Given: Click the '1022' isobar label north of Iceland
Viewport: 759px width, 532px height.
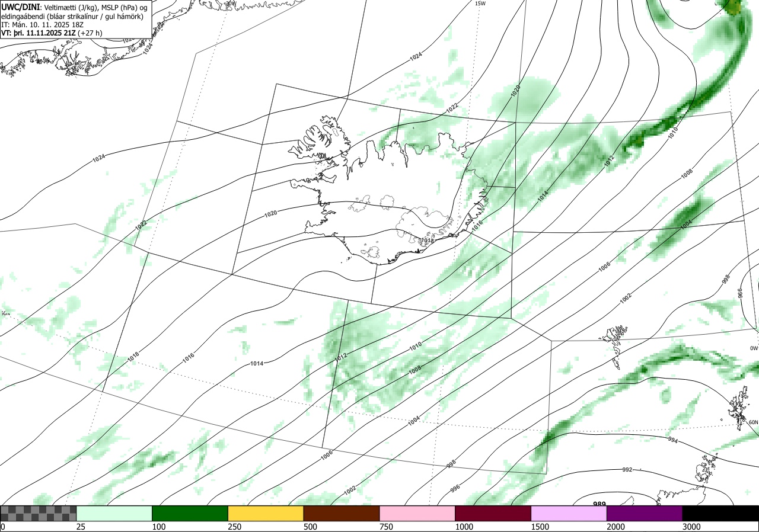Looking at the screenshot, I should (452, 107).
